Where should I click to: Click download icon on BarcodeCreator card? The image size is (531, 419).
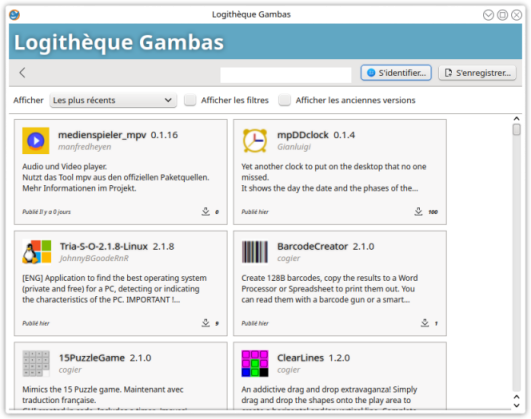click(425, 323)
